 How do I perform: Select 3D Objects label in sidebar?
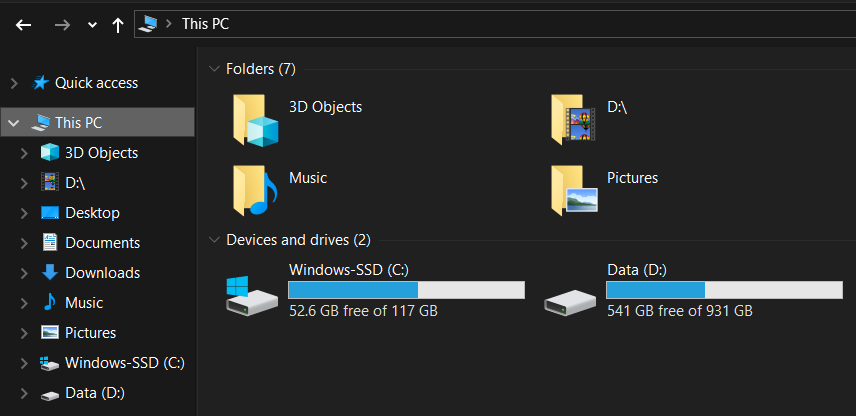point(102,153)
